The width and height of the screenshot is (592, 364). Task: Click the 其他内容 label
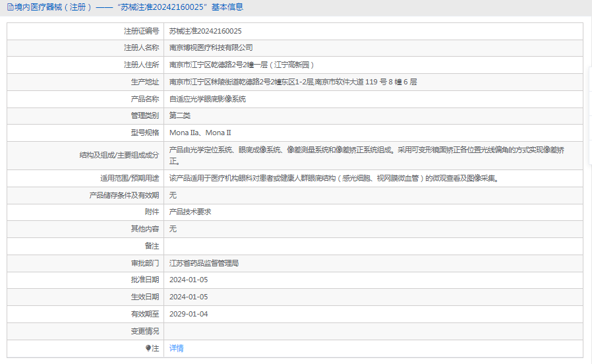[x=145, y=229]
